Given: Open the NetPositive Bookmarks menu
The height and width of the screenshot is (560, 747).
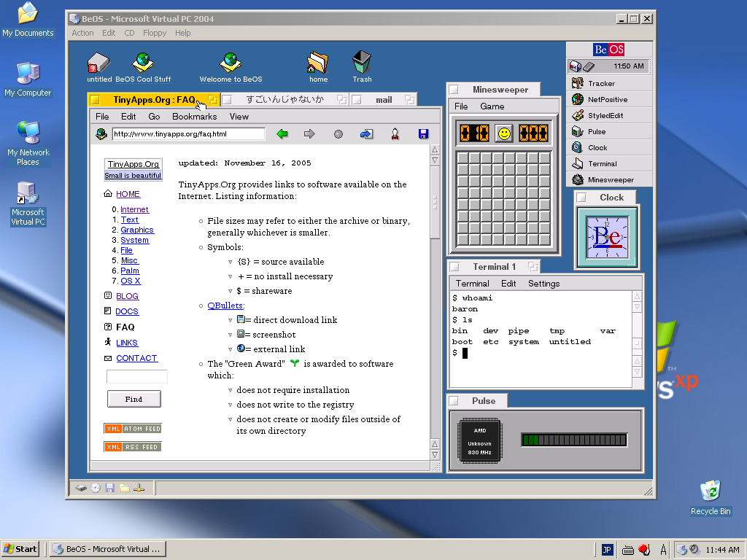Looking at the screenshot, I should 194,117.
